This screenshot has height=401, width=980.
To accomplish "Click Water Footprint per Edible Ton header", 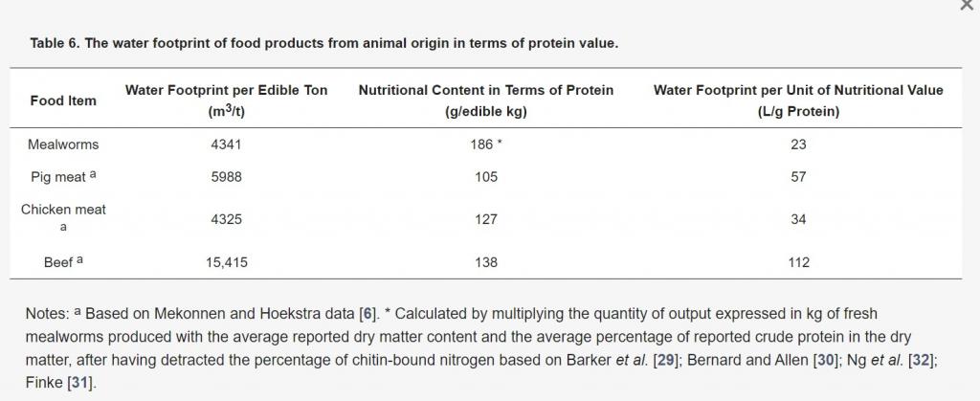I will pyautogui.click(x=226, y=100).
